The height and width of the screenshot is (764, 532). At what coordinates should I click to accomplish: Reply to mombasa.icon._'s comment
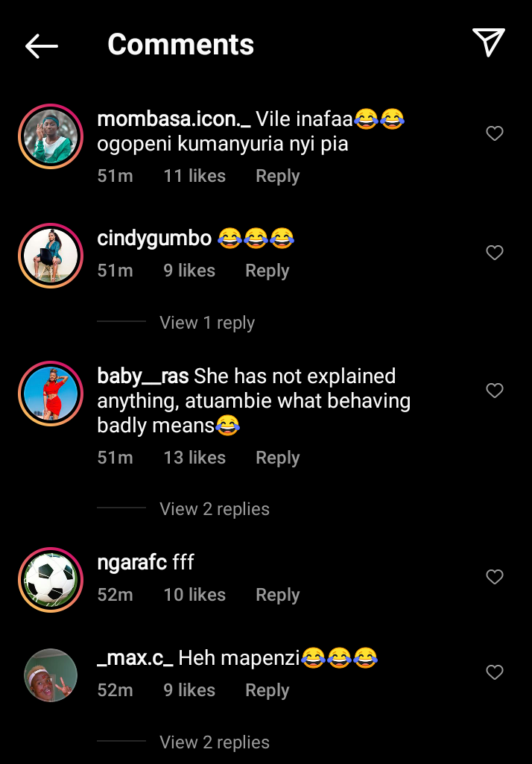point(278,176)
